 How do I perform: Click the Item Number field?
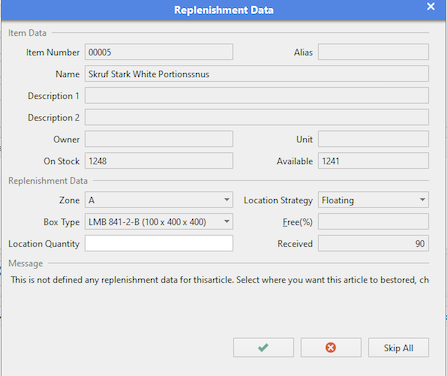159,52
